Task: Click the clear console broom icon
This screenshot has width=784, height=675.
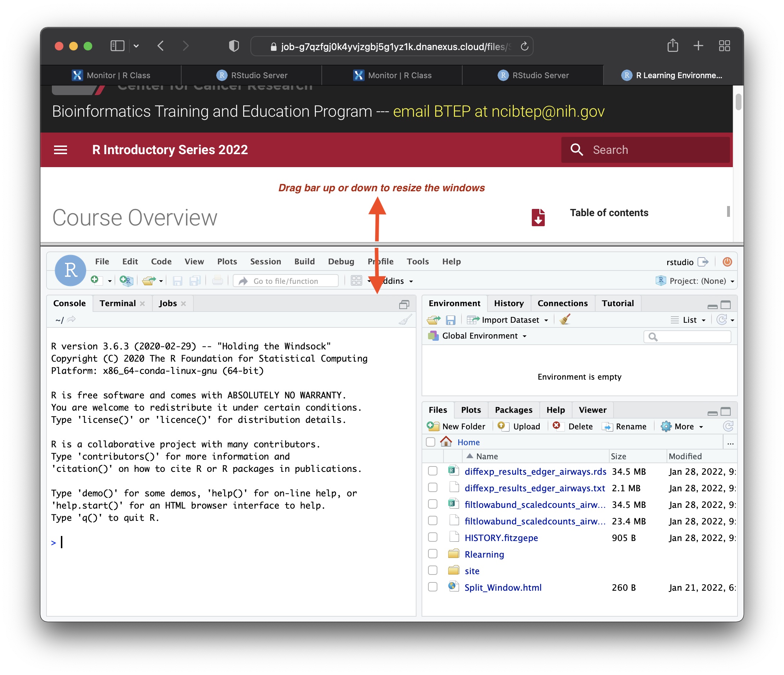Action: pyautogui.click(x=405, y=320)
